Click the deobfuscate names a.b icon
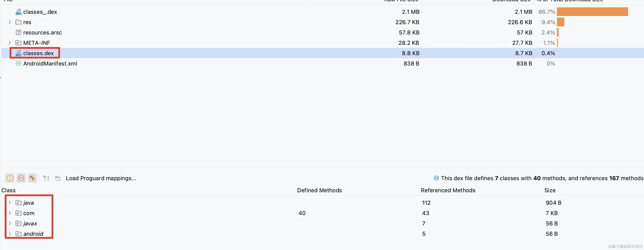This screenshot has width=644, height=250. (58, 178)
